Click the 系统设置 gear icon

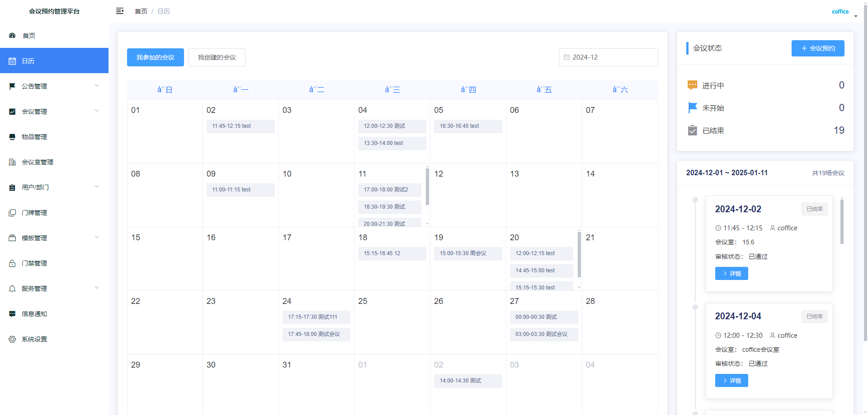(x=12, y=339)
